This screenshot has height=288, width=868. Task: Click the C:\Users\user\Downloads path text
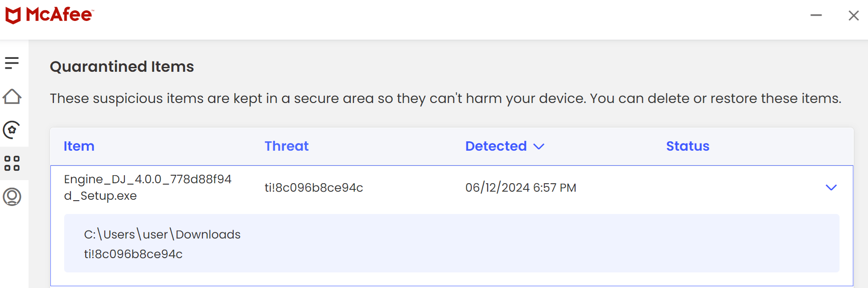pyautogui.click(x=162, y=235)
